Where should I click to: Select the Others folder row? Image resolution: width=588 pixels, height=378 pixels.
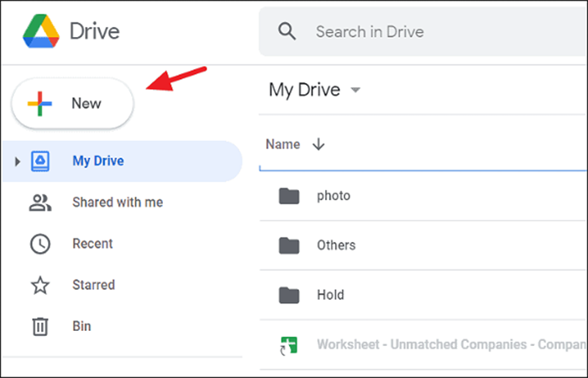(x=423, y=245)
